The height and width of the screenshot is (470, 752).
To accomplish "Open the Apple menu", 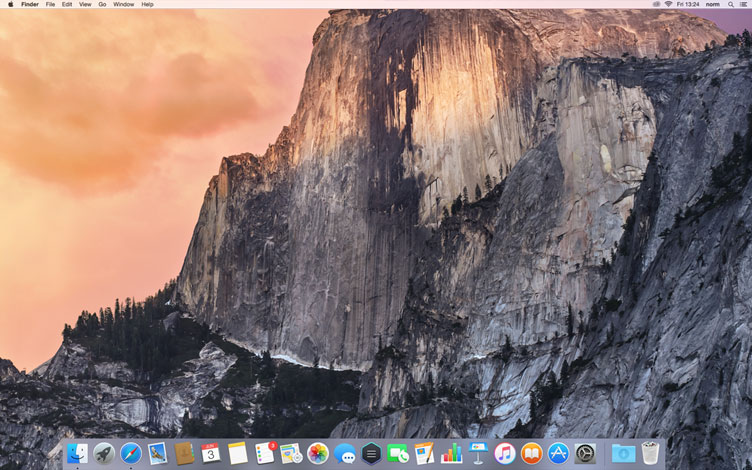I will click(x=11, y=4).
